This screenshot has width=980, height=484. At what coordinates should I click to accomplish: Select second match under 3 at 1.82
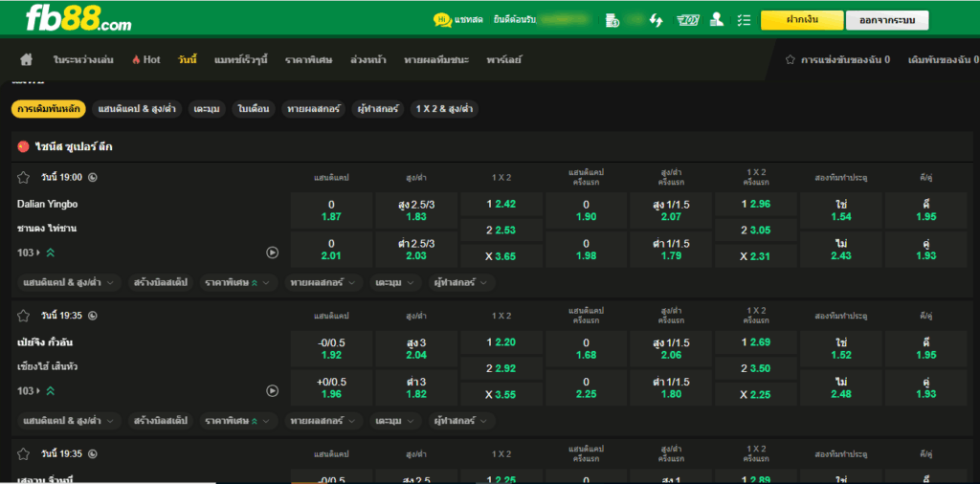click(416, 387)
